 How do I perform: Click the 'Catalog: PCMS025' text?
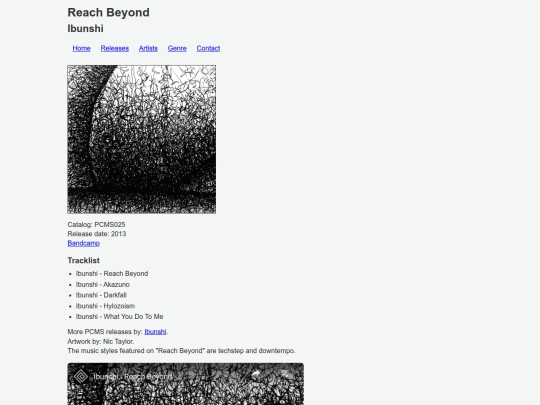[x=96, y=225]
